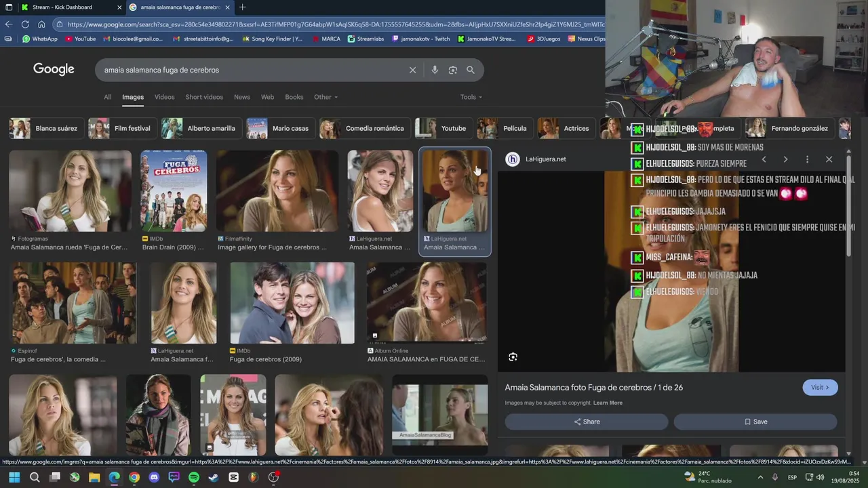This screenshot has height=488, width=868.
Task: Open Spotify from the taskbar
Action: (194, 477)
